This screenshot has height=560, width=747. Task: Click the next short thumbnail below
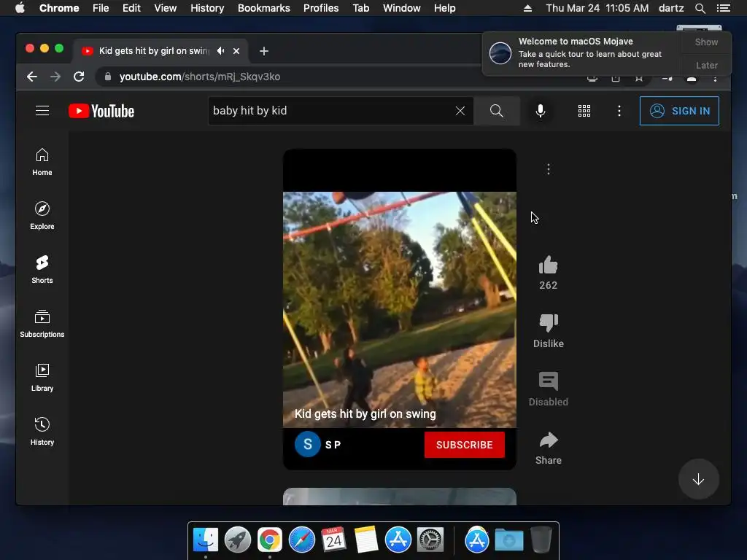(400, 496)
